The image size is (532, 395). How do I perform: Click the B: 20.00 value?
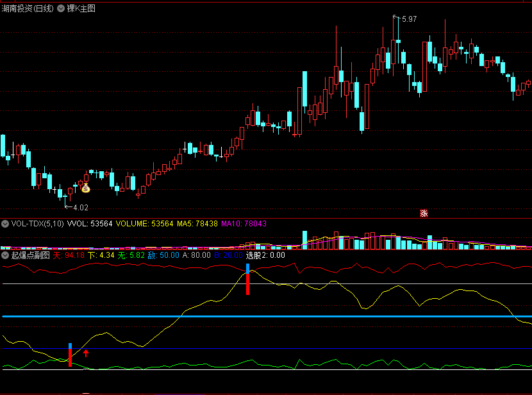coord(228,255)
